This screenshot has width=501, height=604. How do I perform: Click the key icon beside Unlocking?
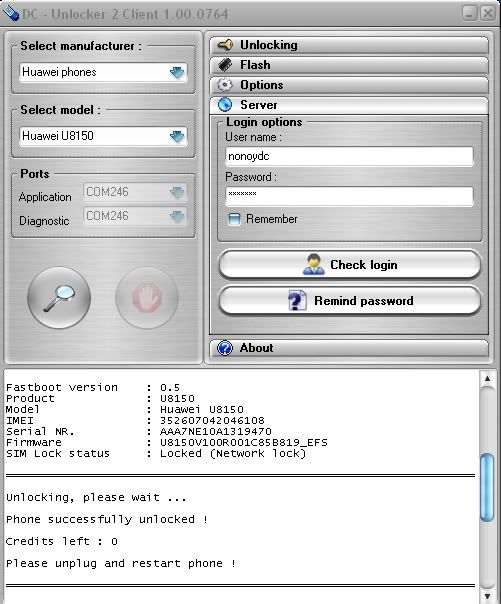225,45
